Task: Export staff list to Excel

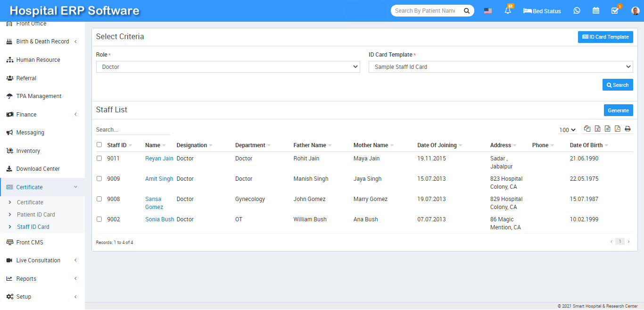Action: click(597, 129)
